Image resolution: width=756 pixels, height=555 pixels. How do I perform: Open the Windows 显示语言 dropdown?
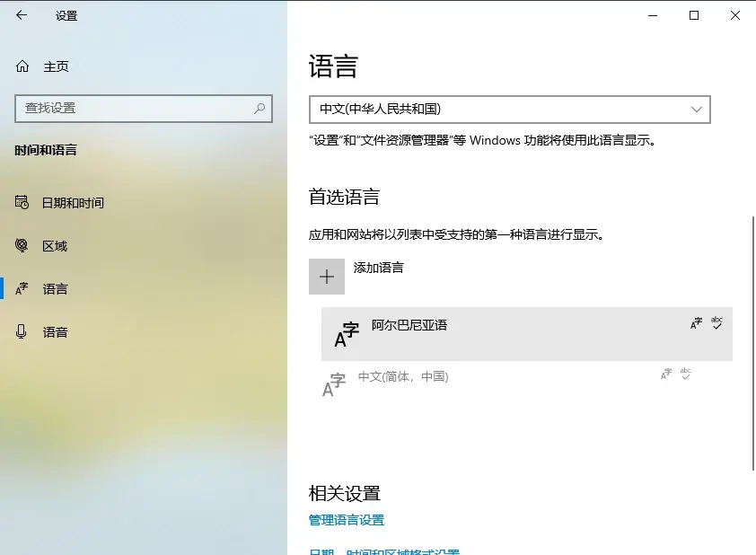[509, 109]
